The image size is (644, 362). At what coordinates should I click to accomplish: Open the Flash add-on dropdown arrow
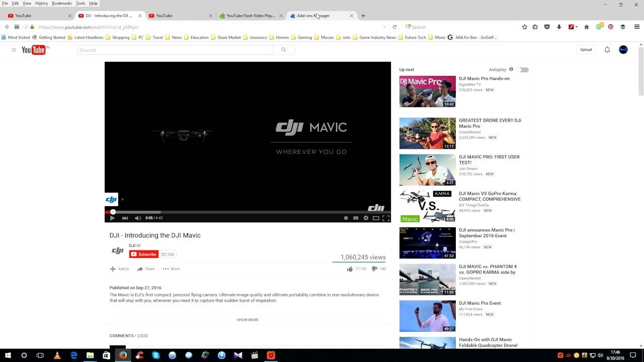point(576,27)
